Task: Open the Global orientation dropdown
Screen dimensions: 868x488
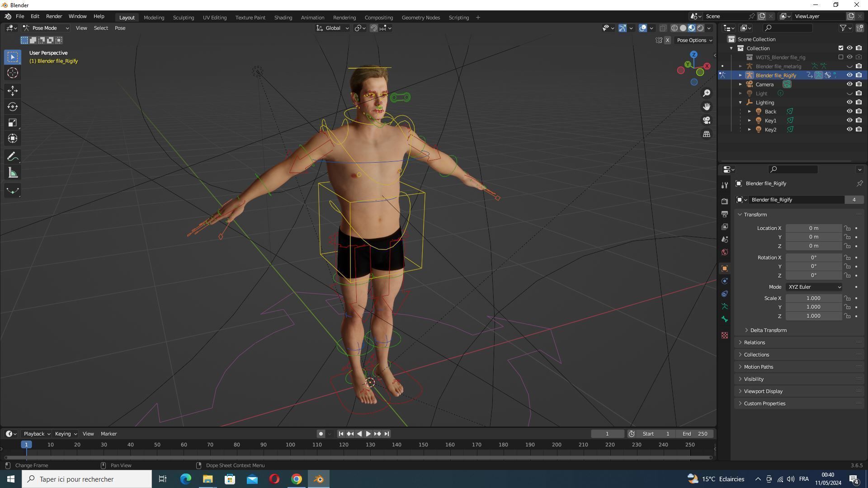Action: (x=333, y=28)
